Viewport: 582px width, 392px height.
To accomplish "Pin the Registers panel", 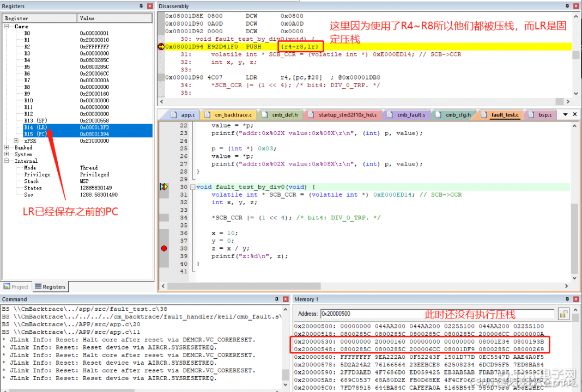I will click(x=141, y=7).
